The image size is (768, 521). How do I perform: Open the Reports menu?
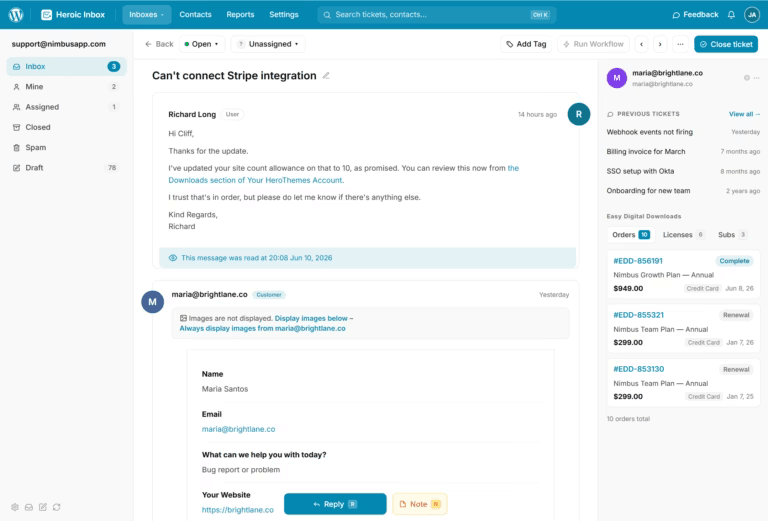pos(240,15)
